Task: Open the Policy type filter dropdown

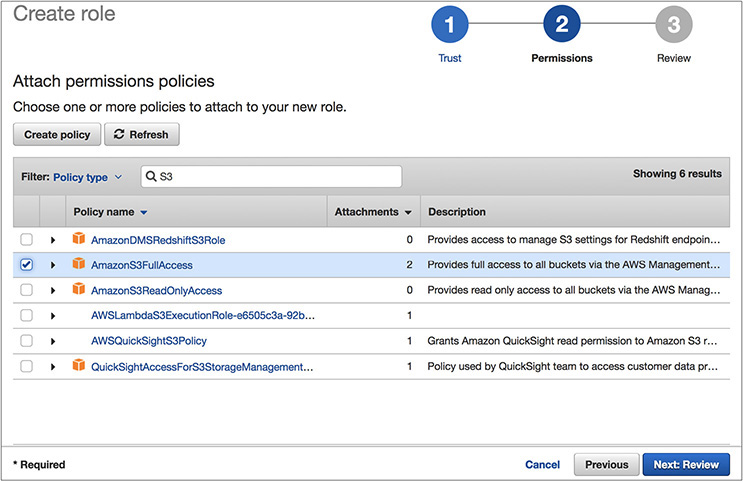Action: pyautogui.click(x=87, y=177)
